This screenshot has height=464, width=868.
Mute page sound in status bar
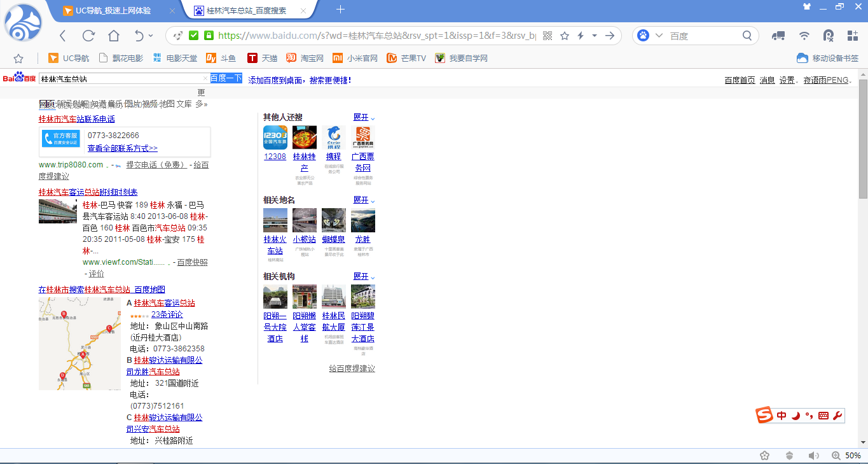tap(813, 456)
